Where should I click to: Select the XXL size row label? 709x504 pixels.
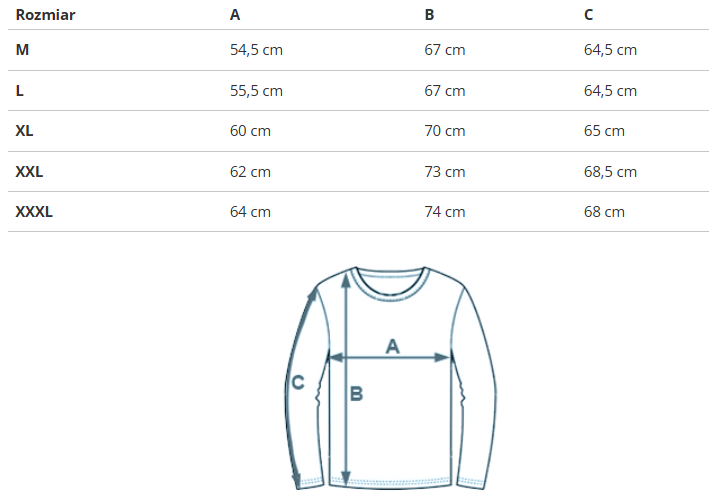coord(30,171)
